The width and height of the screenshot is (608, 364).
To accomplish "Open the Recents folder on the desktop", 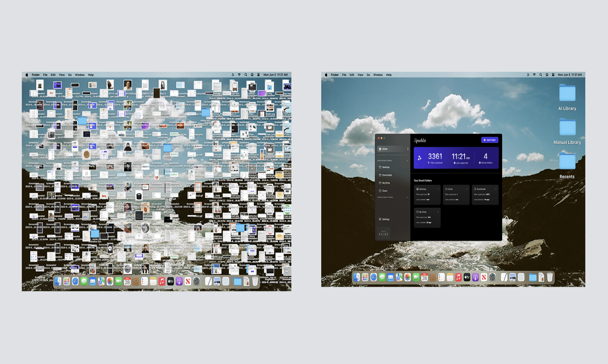I will pyautogui.click(x=567, y=162).
